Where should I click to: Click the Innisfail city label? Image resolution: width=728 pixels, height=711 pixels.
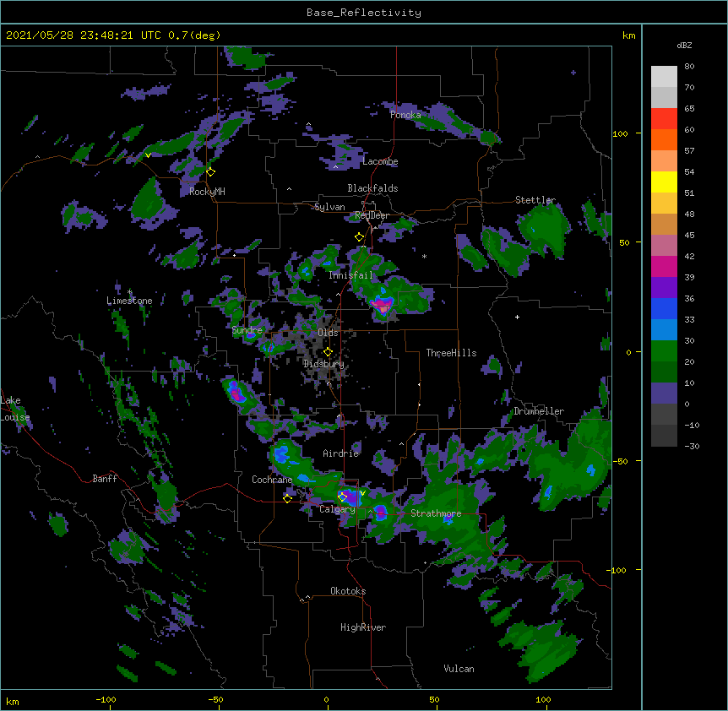pyautogui.click(x=350, y=275)
